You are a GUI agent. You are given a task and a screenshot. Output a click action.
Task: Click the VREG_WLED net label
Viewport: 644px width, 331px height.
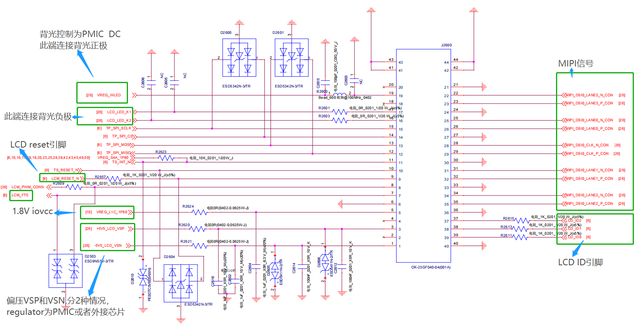tap(109, 95)
